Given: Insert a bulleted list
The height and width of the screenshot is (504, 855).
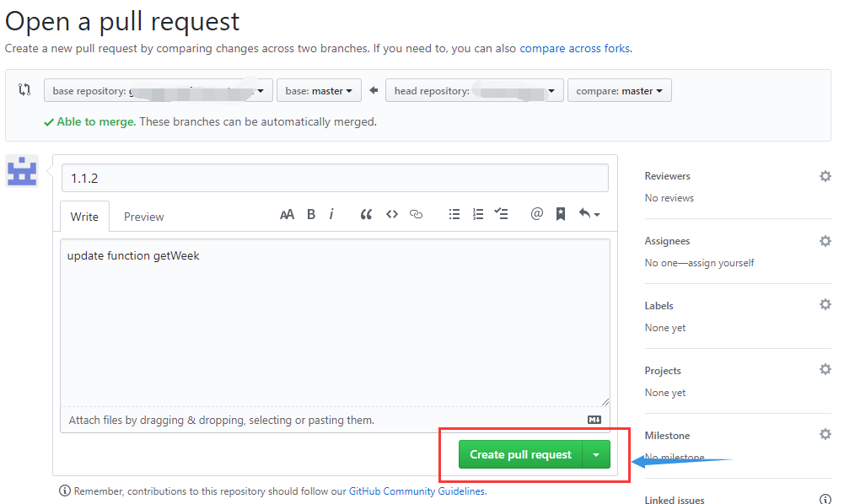Looking at the screenshot, I should pos(454,215).
